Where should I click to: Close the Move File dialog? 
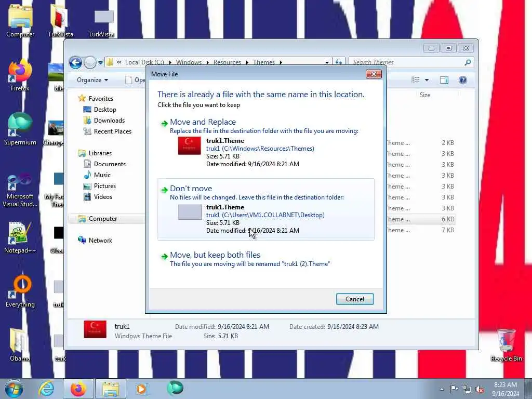coord(374,74)
